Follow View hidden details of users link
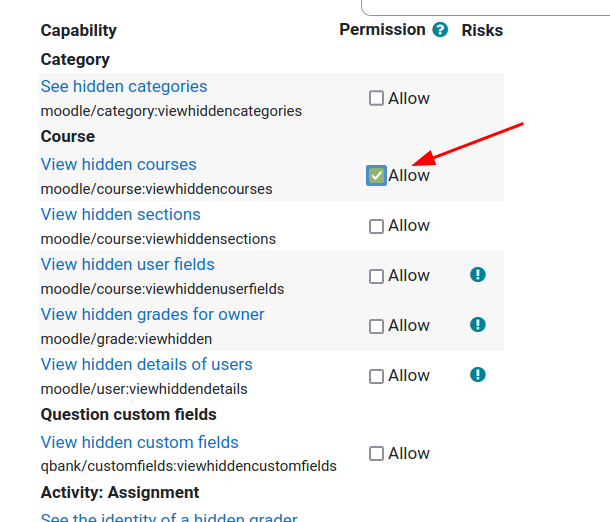 tap(147, 364)
